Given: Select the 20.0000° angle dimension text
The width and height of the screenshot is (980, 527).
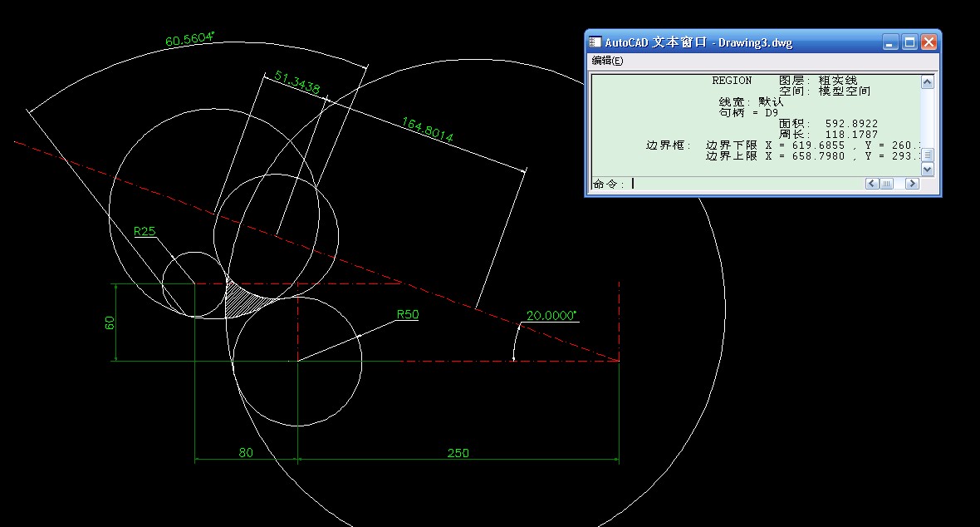Looking at the screenshot, I should (551, 315).
